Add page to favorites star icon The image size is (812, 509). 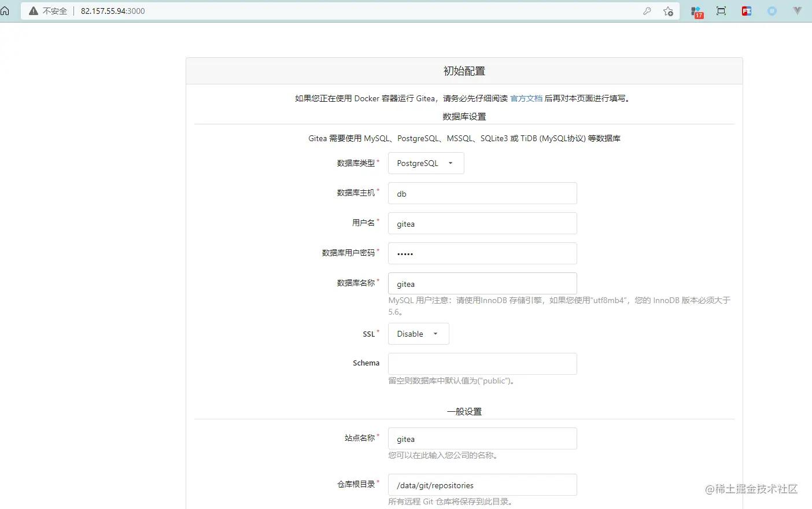(x=668, y=11)
